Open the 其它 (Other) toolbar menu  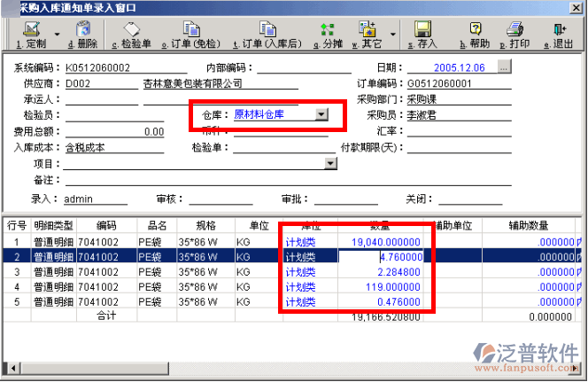click(x=368, y=35)
